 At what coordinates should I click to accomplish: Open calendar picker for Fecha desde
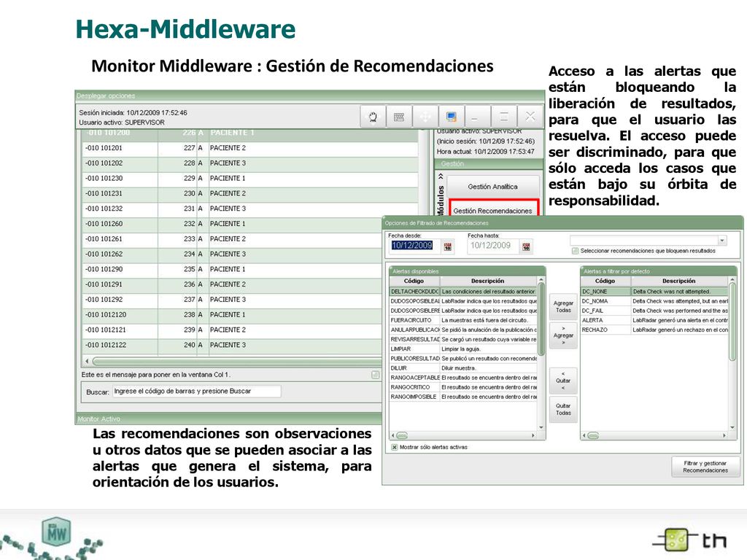tap(448, 246)
